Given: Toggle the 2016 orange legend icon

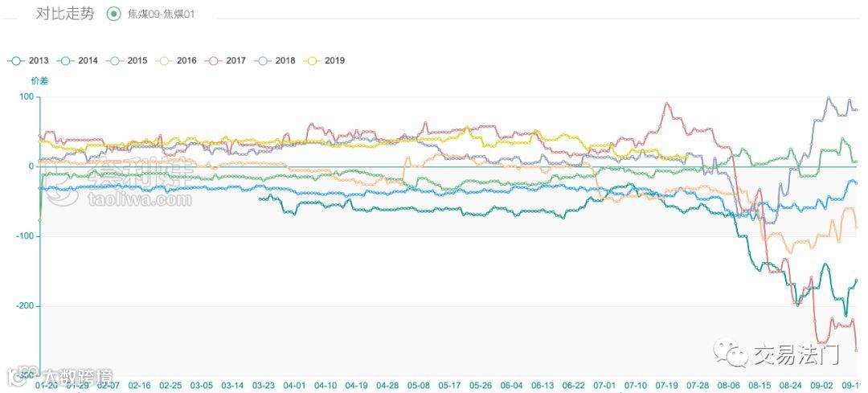Looking at the screenshot, I should (x=165, y=61).
